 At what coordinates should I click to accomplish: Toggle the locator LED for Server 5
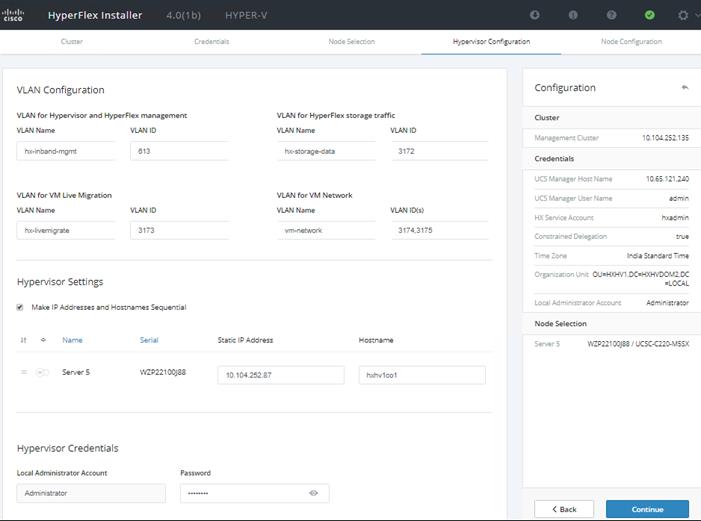[42, 372]
